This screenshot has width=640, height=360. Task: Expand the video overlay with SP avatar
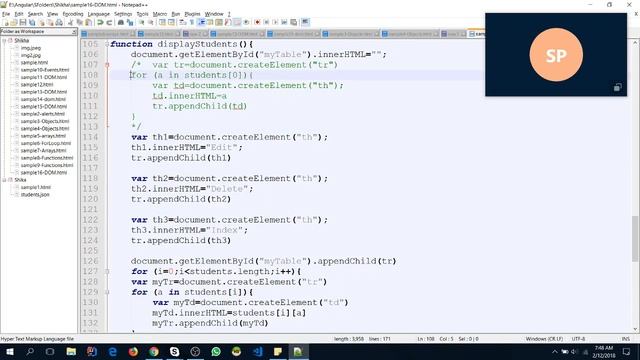[x=618, y=88]
